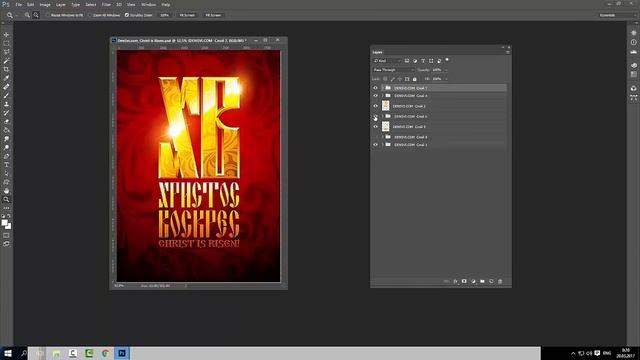The width and height of the screenshot is (640, 360).
Task: Click the foreground color swatch
Action: [x=4, y=223]
